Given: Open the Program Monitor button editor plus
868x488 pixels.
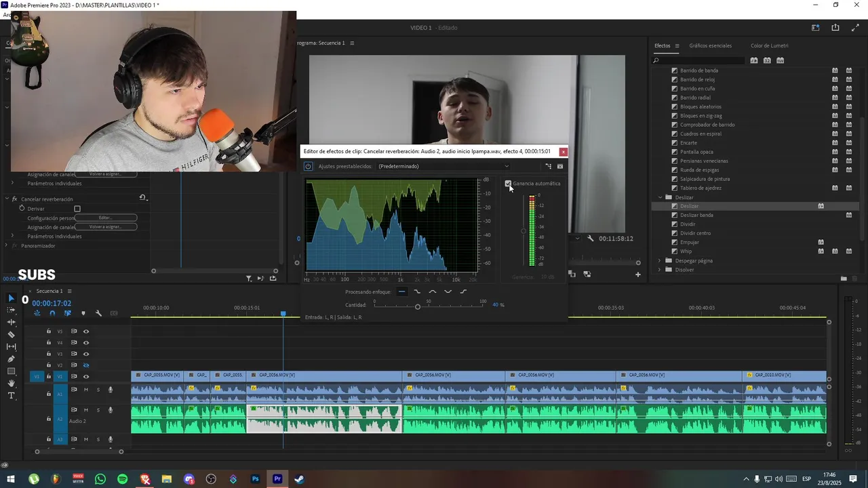Looking at the screenshot, I should pyautogui.click(x=637, y=274).
